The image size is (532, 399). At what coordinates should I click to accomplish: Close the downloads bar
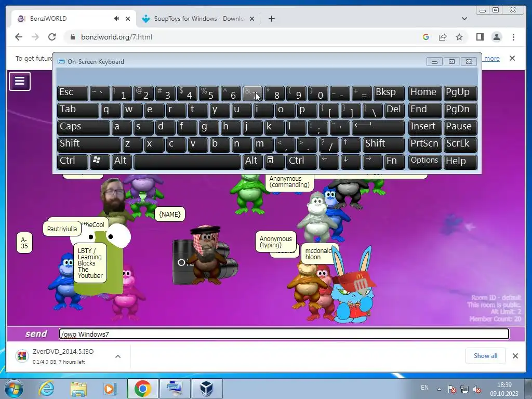[x=515, y=355]
